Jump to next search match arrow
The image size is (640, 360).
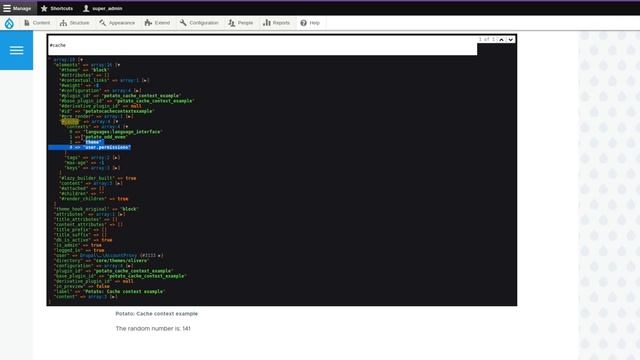tap(511, 40)
